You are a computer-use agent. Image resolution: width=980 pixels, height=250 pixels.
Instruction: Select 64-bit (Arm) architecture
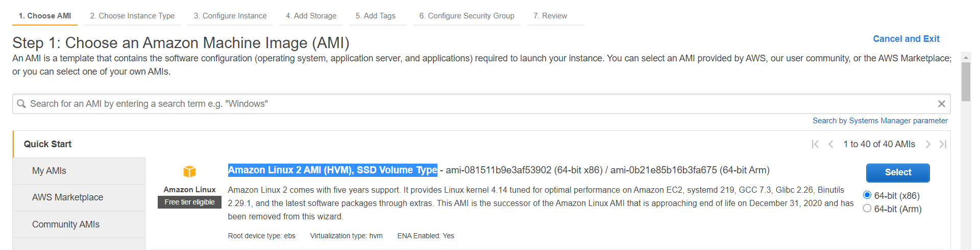(x=867, y=209)
